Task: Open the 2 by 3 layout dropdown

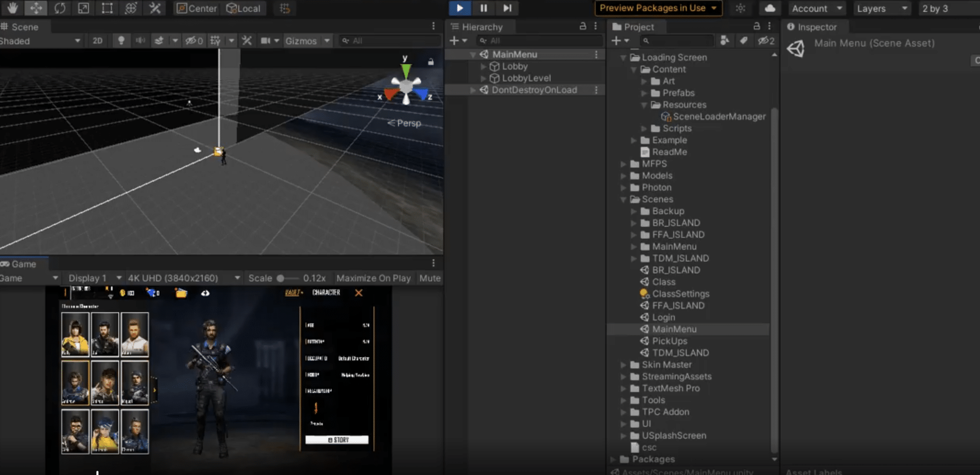Action: (x=948, y=8)
